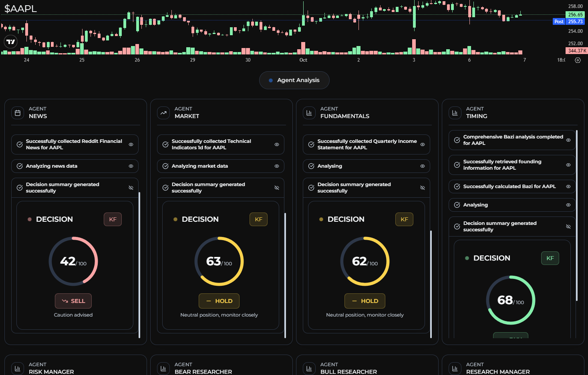Click the SELL button in the News decision
This screenshot has height=375, width=588.
click(73, 301)
